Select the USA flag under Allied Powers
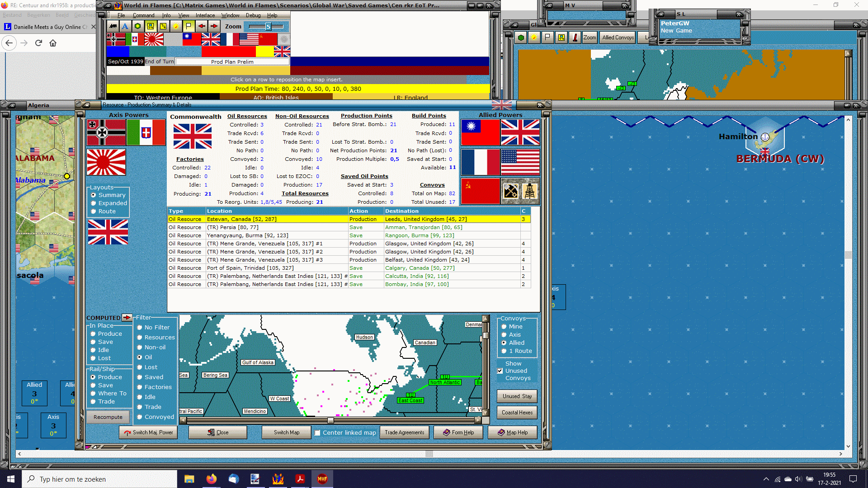 tap(520, 162)
